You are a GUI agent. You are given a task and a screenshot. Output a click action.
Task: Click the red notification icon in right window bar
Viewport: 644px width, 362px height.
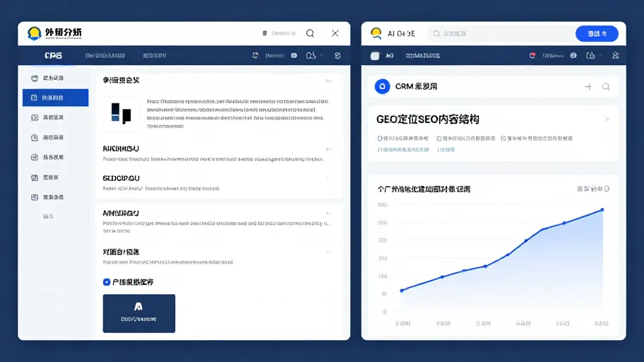[x=532, y=55]
